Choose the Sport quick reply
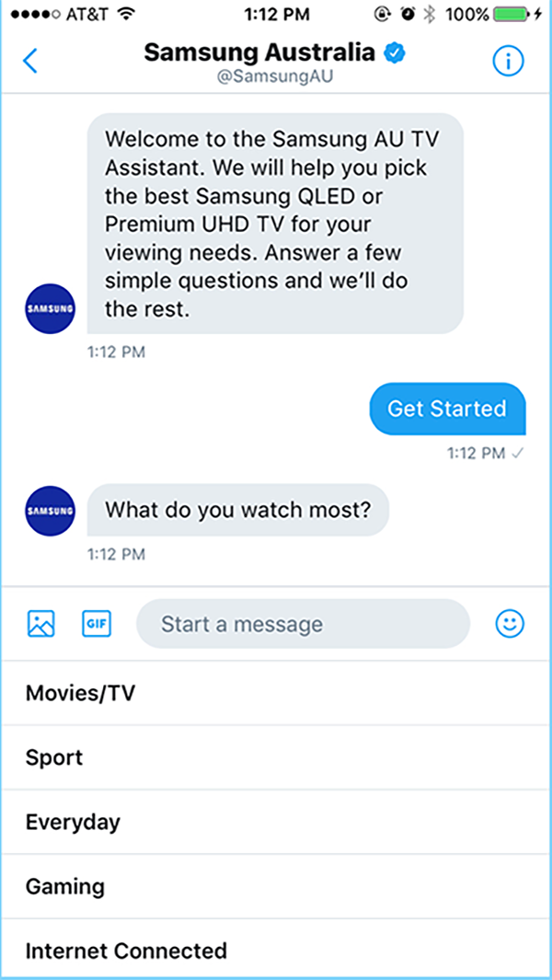 tap(276, 757)
